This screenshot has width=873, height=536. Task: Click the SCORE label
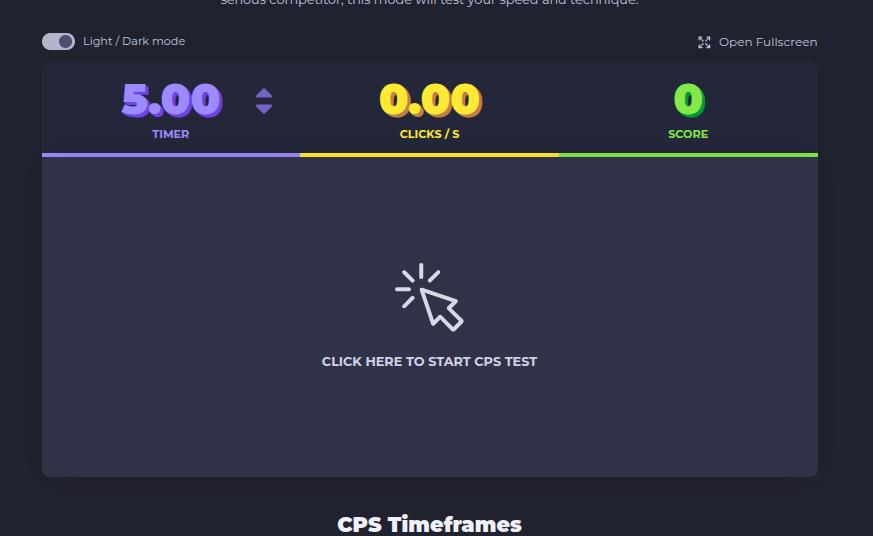click(x=688, y=134)
